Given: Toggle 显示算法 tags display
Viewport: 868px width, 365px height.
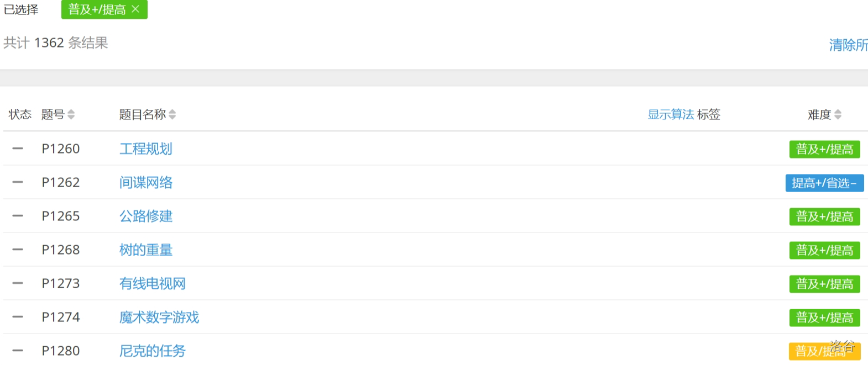Looking at the screenshot, I should point(671,114).
